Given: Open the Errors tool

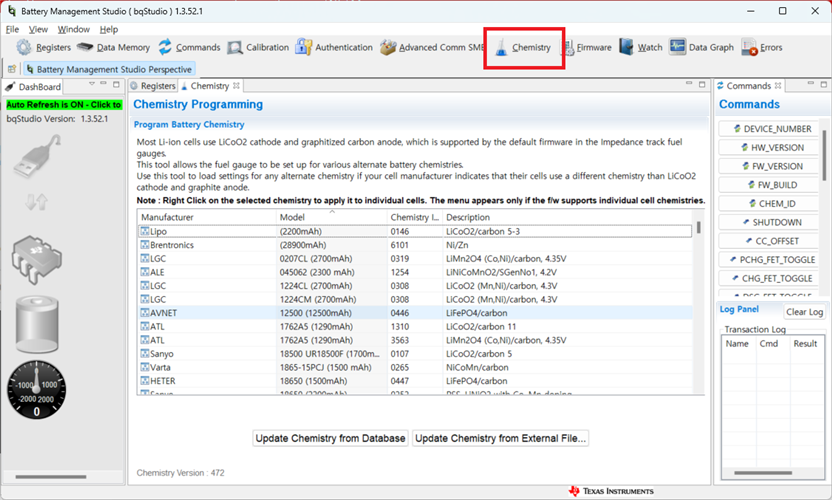Looking at the screenshot, I should [x=762, y=47].
